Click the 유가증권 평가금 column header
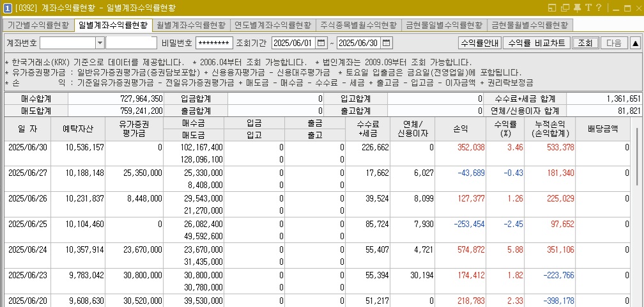644x307 pixels. 134,129
